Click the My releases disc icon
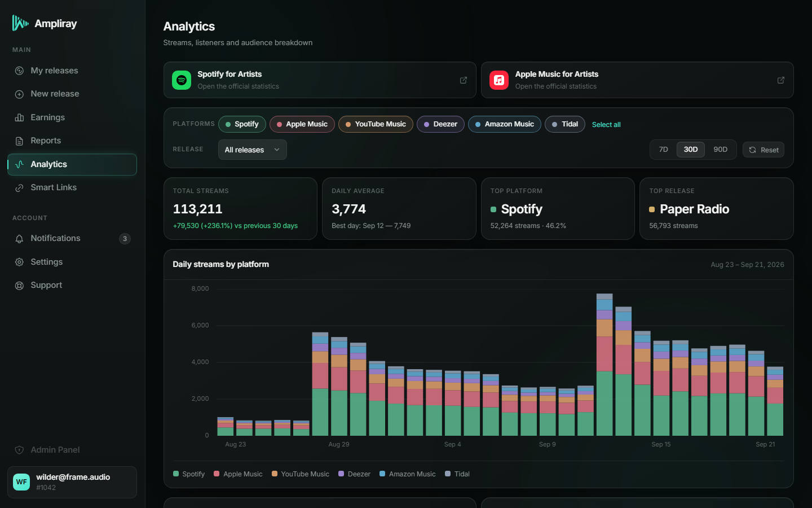This screenshot has height=508, width=812. (19, 71)
